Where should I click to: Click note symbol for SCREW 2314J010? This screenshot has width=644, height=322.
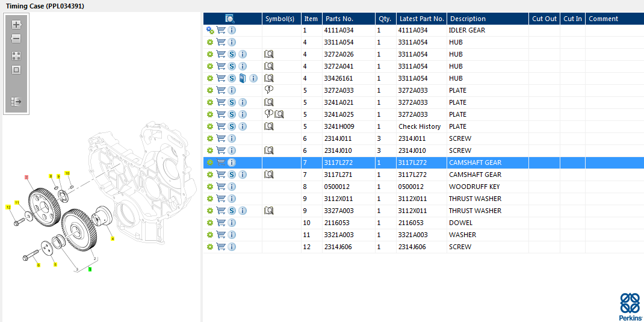pyautogui.click(x=269, y=150)
